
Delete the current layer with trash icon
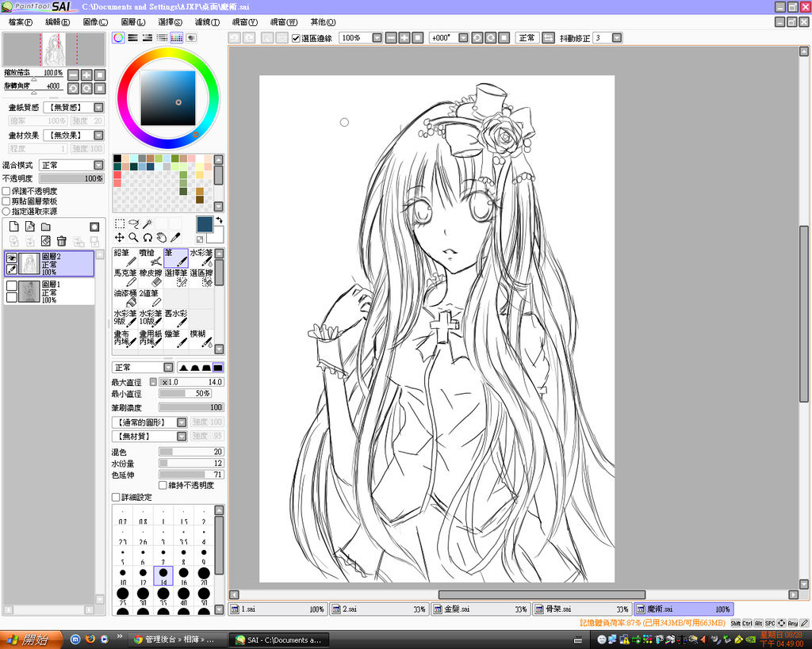(x=62, y=241)
